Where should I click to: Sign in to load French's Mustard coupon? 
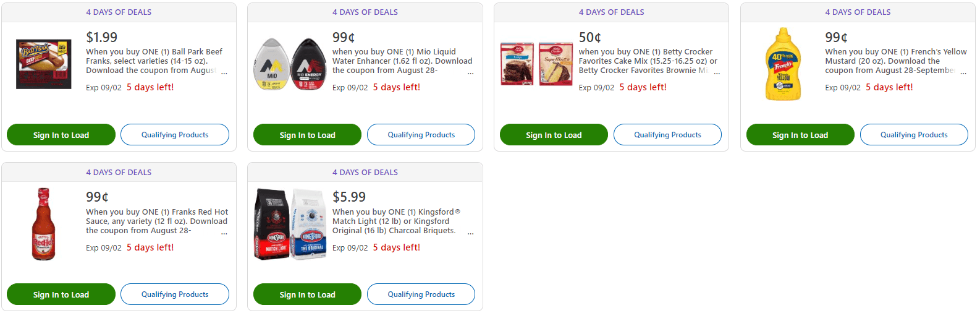point(800,135)
